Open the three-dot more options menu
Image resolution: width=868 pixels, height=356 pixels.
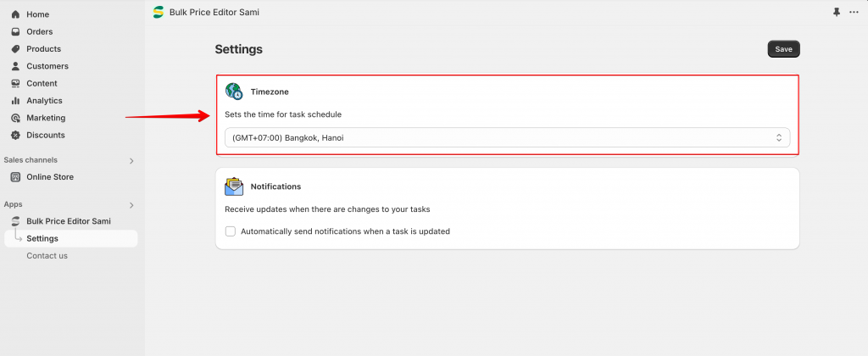[x=854, y=12]
